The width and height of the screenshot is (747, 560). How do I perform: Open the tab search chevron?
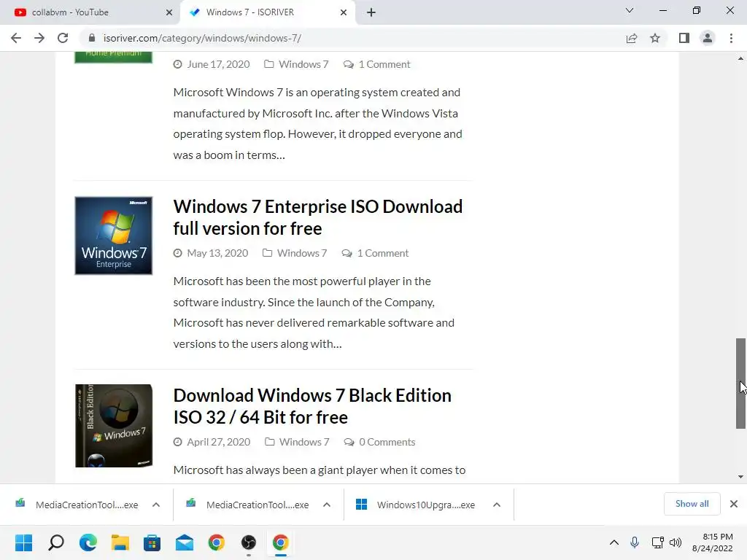pos(630,10)
